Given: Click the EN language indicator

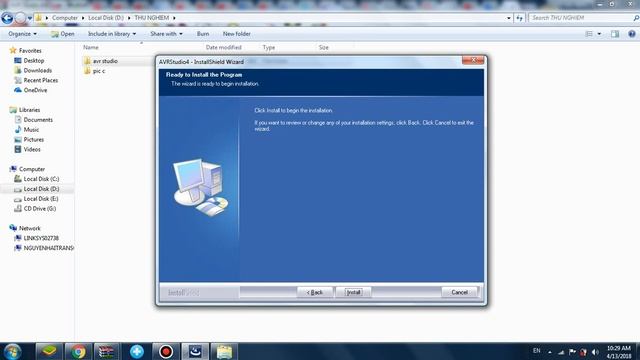Looking at the screenshot, I should pyautogui.click(x=536, y=351).
